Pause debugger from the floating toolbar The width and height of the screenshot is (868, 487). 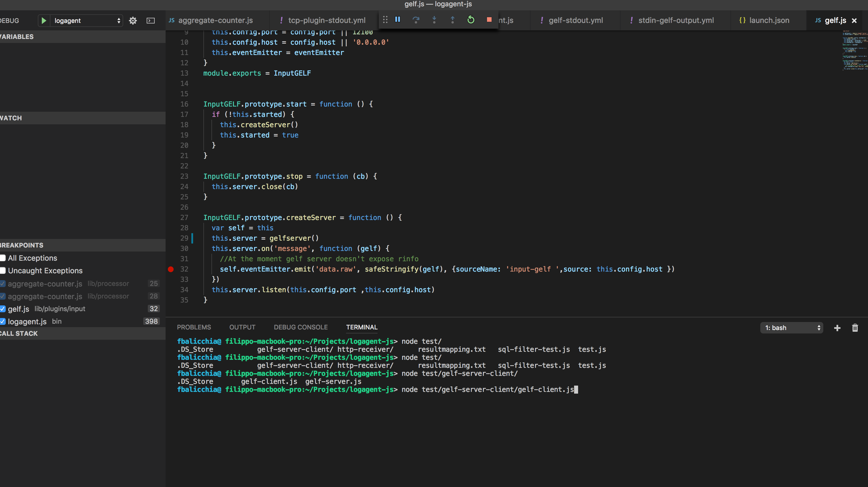tap(398, 19)
